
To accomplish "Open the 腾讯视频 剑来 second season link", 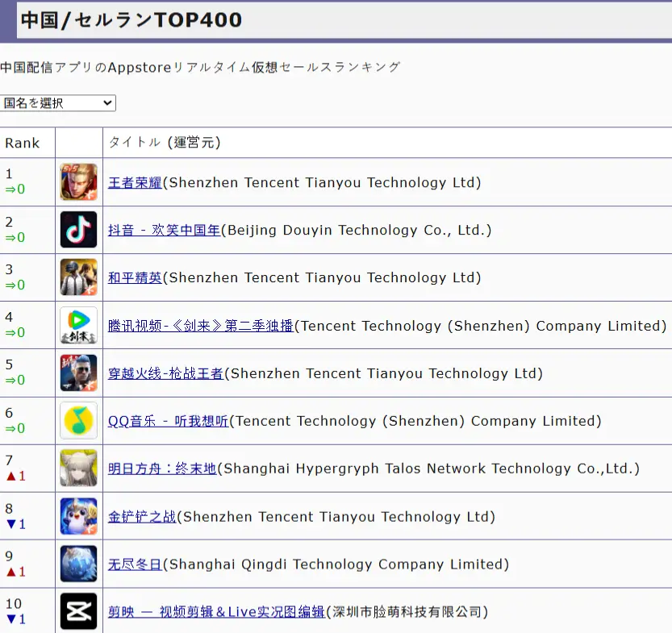I will [200, 327].
